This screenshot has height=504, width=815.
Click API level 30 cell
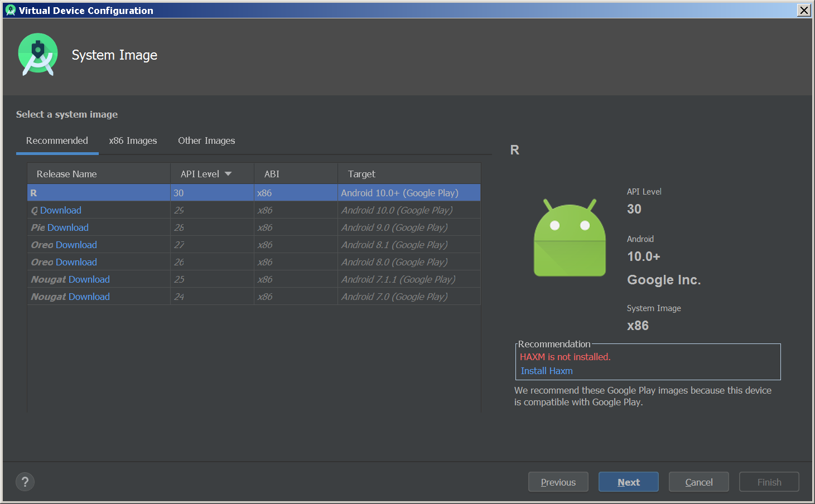coord(212,193)
